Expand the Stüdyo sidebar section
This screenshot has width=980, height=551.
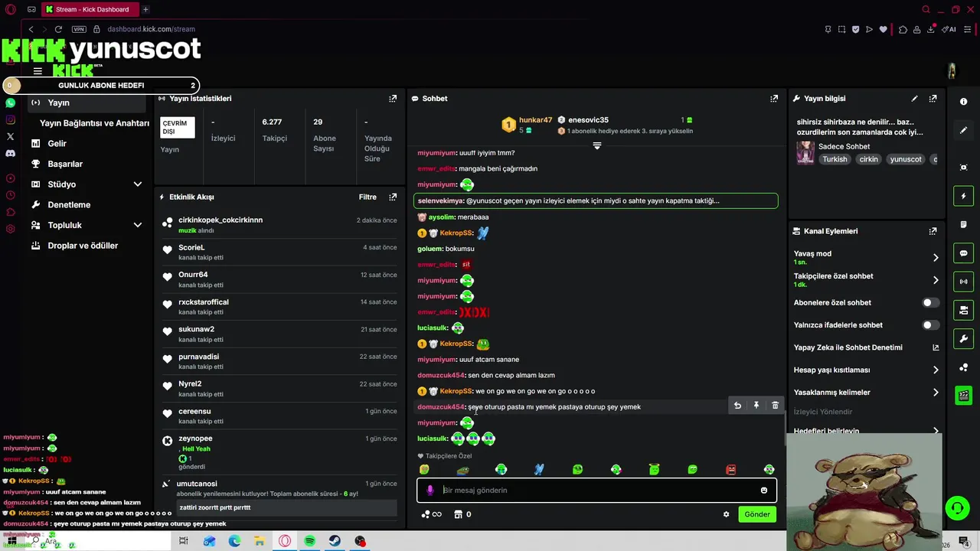pyautogui.click(x=138, y=184)
